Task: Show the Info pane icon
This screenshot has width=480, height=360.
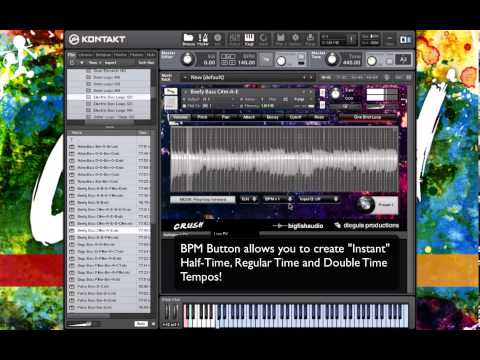Action: pos(218,39)
